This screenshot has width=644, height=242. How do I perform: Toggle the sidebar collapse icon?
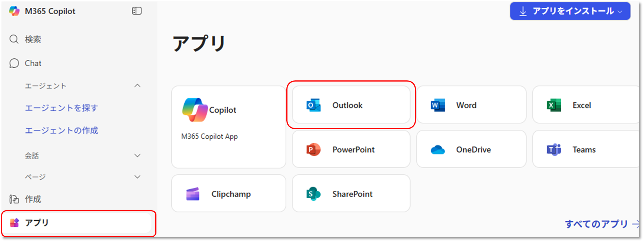pos(137,11)
